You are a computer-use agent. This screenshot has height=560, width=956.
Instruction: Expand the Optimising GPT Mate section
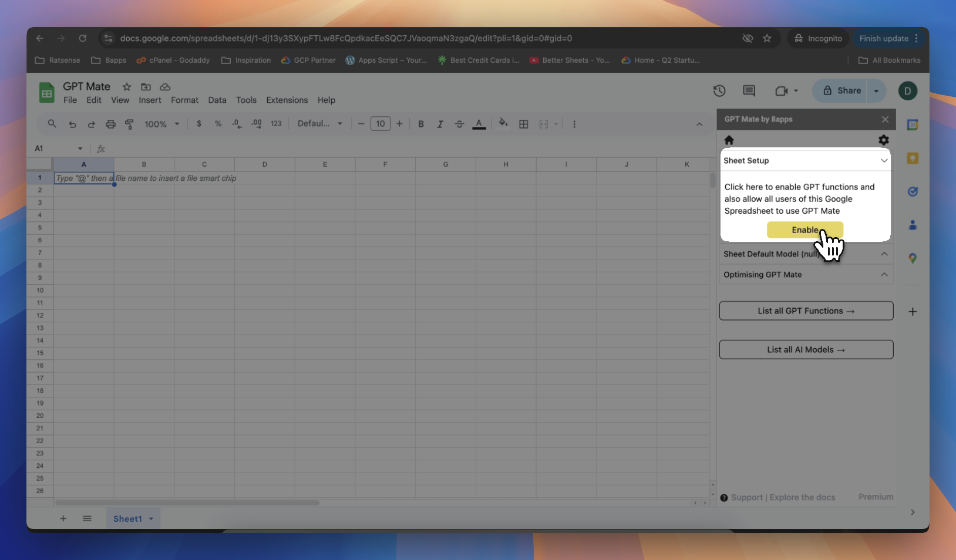tap(884, 275)
